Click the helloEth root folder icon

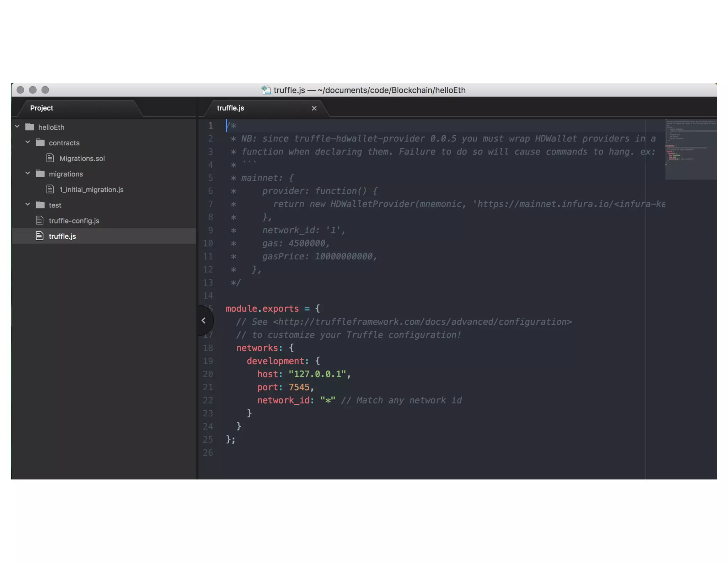30,127
